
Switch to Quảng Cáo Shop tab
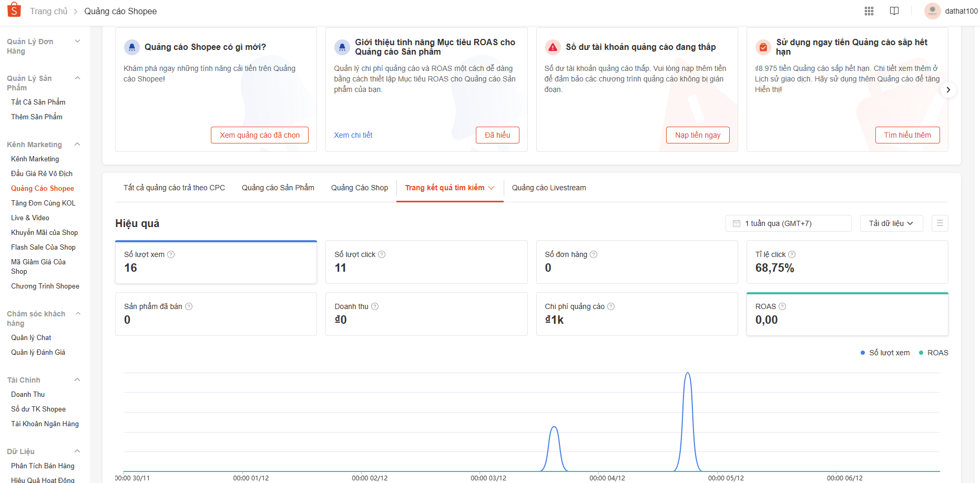pyautogui.click(x=360, y=188)
